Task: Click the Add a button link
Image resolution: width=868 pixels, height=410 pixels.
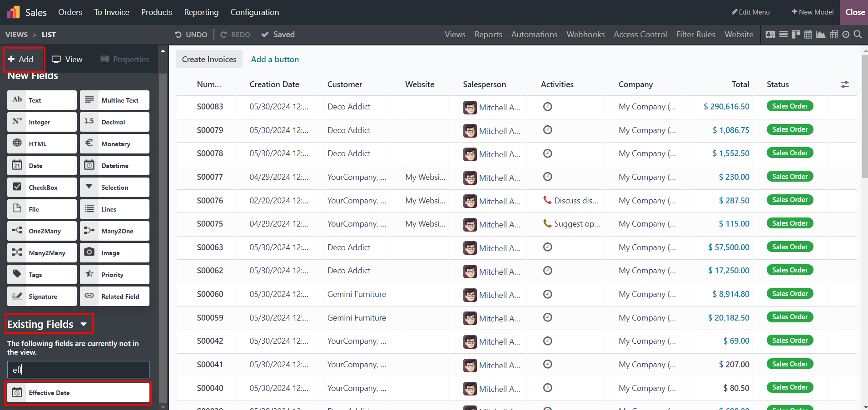Action: [275, 59]
